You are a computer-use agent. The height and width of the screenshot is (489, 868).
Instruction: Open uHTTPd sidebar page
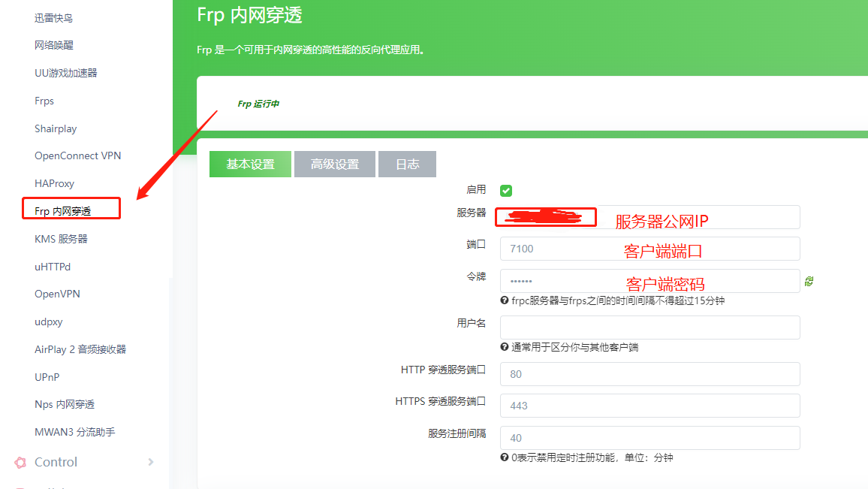click(x=53, y=267)
